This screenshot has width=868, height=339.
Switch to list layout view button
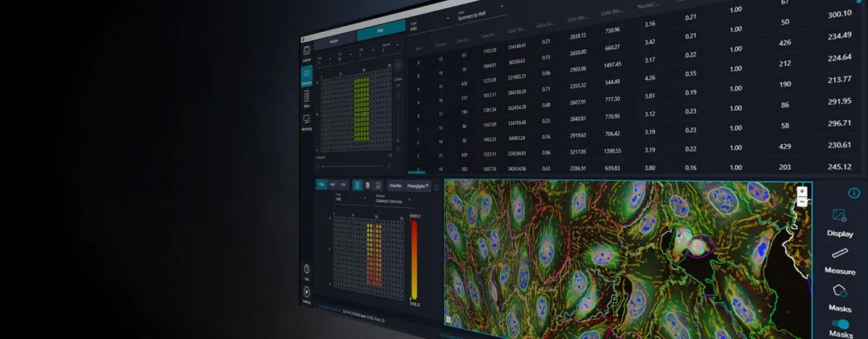point(357,185)
